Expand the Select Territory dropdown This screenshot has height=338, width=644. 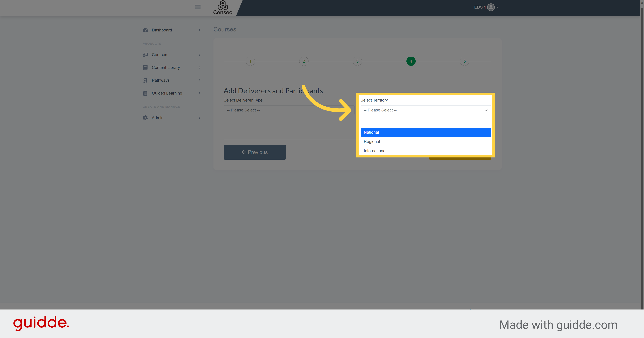(x=425, y=110)
